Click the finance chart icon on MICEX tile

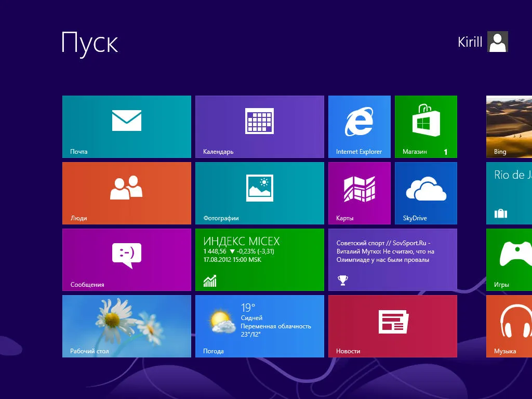coord(210,281)
